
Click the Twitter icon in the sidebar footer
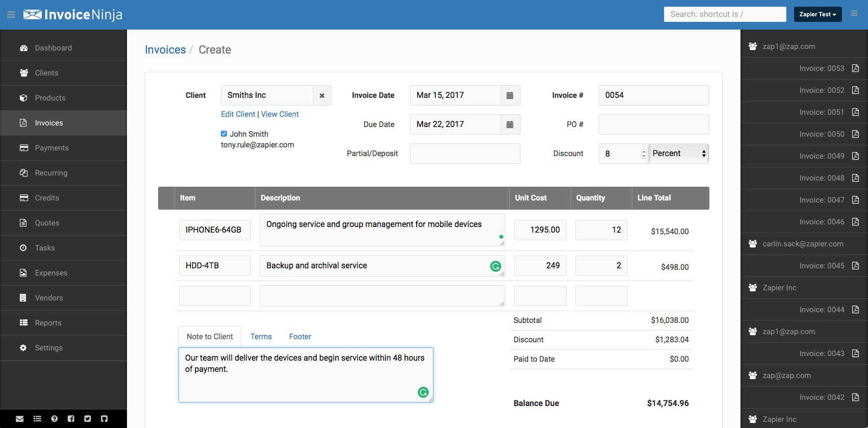tap(87, 419)
